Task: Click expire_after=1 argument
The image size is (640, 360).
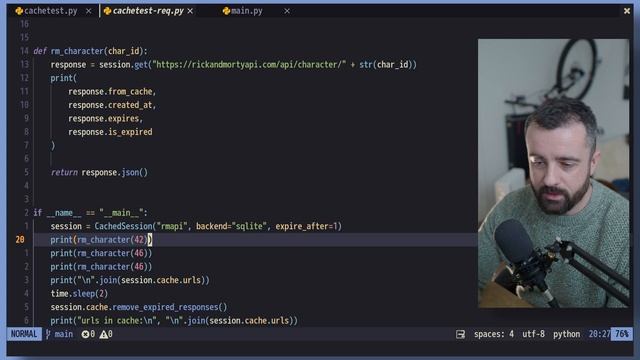Action: coord(307,226)
